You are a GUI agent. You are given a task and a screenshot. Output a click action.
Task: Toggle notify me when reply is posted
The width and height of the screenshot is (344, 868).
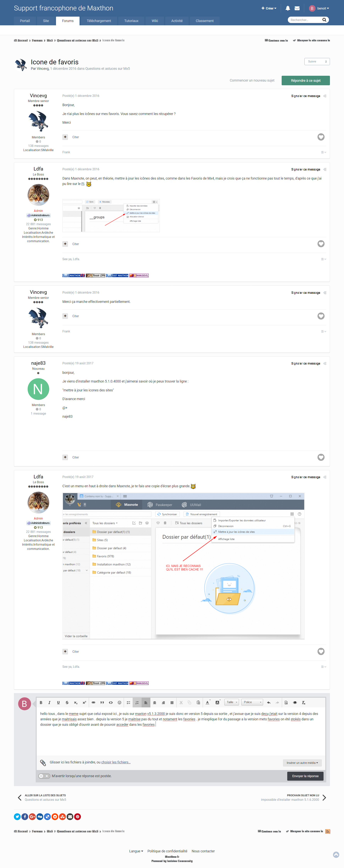[44, 776]
